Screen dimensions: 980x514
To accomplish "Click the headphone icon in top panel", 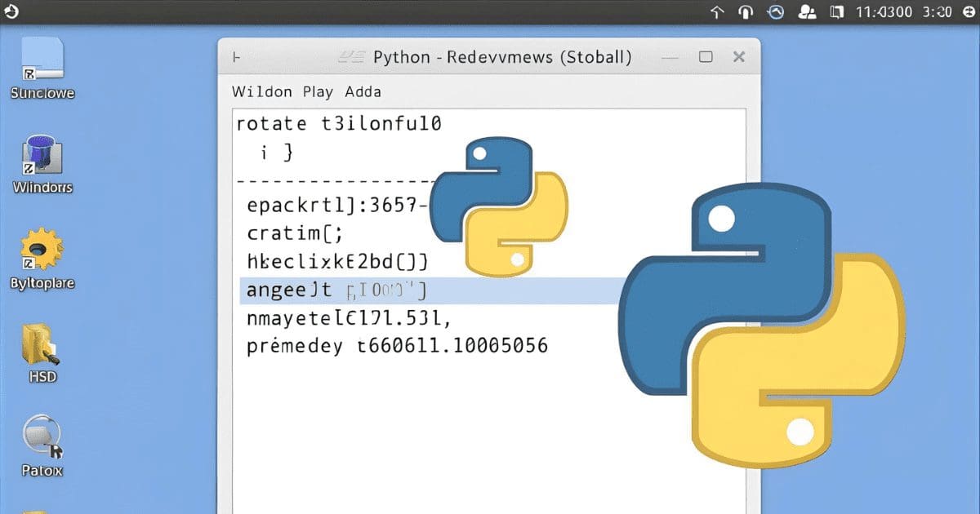I will pos(745,11).
